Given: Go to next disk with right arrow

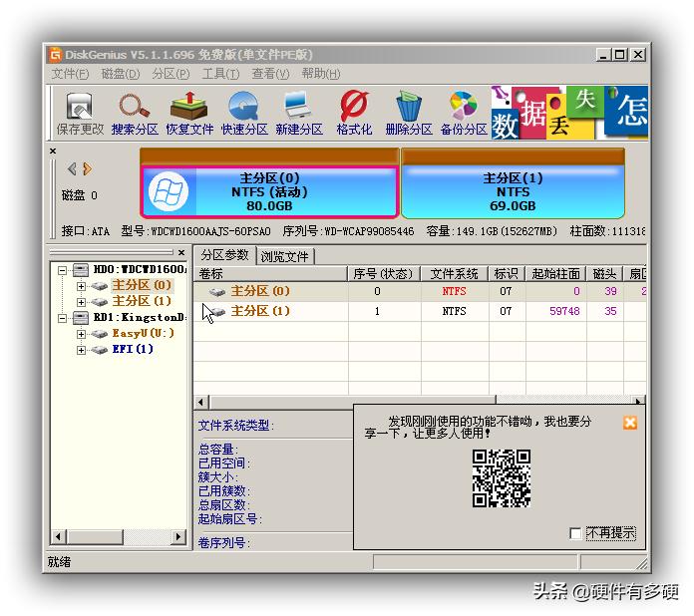Looking at the screenshot, I should pos(88,168).
